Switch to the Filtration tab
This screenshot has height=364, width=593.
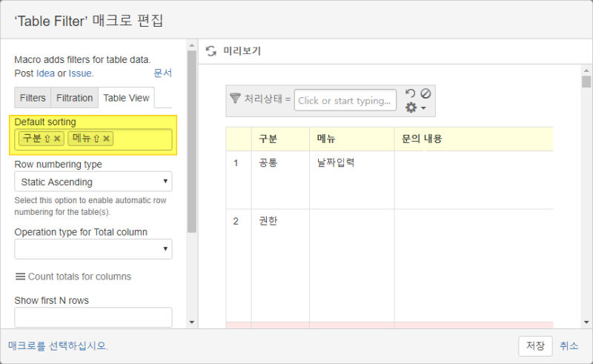click(x=75, y=98)
